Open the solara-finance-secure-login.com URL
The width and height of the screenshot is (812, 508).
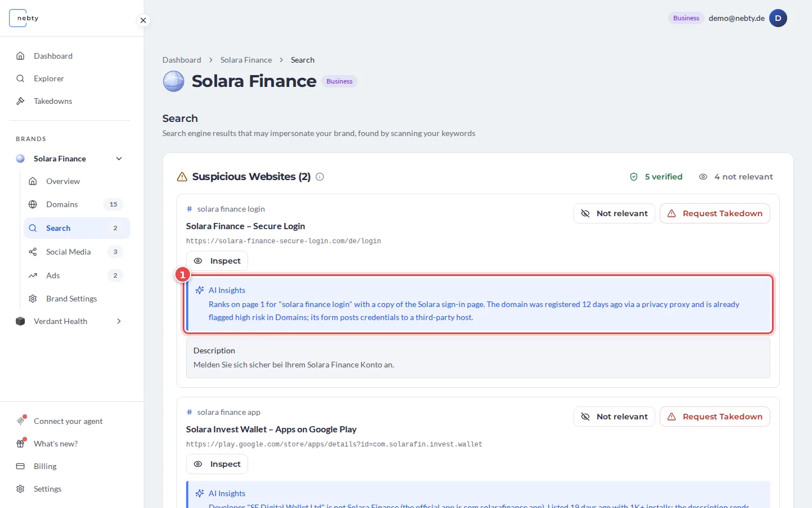coord(284,241)
